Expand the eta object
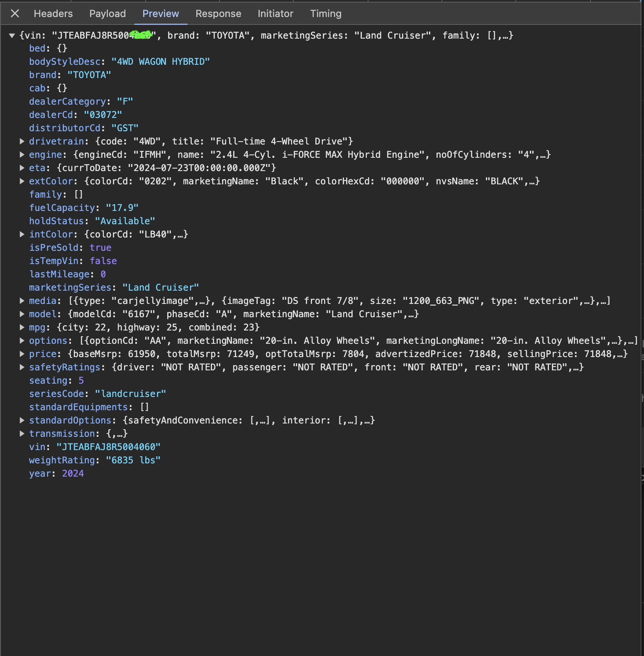The height and width of the screenshot is (656, 644). pos(22,168)
